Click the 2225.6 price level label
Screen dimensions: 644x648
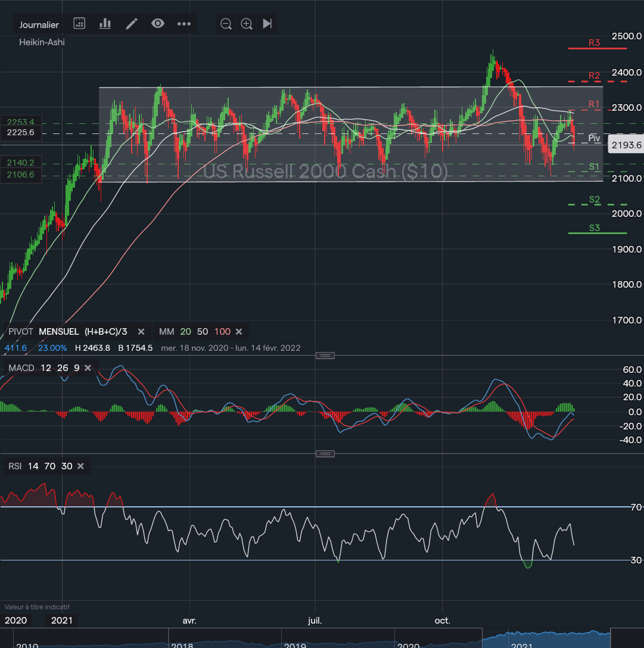[x=21, y=132]
